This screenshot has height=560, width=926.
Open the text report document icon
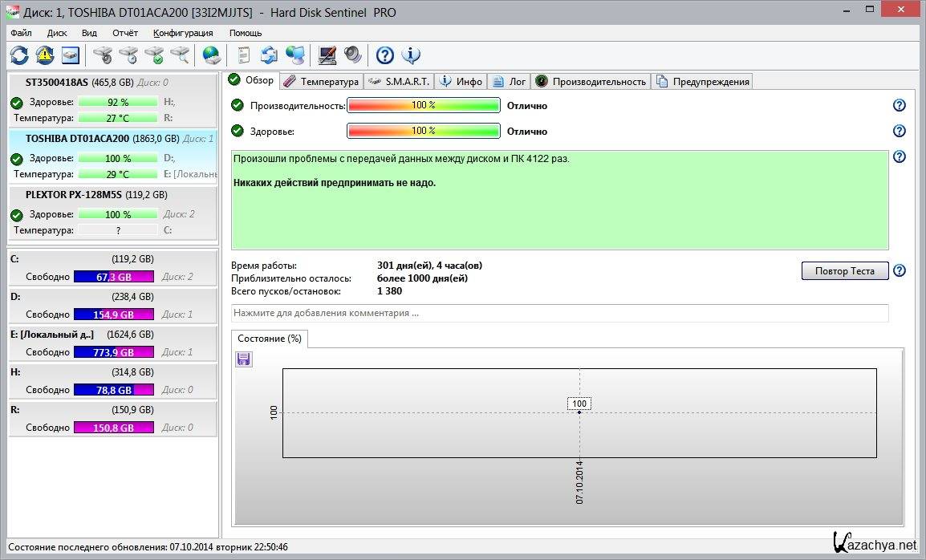[243, 55]
